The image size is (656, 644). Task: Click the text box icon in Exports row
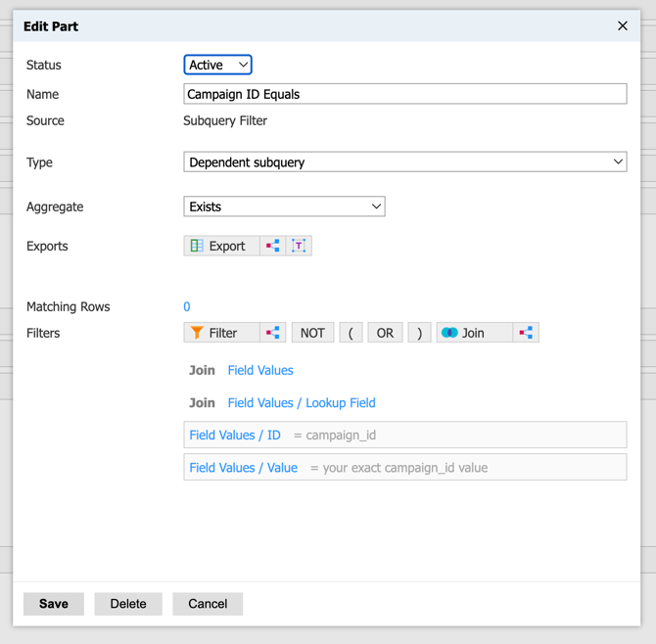(x=299, y=246)
